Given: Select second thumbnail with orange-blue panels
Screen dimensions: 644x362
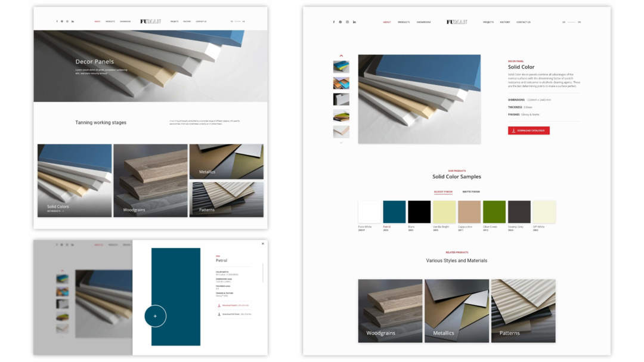Looking at the screenshot, I should pos(341,83).
